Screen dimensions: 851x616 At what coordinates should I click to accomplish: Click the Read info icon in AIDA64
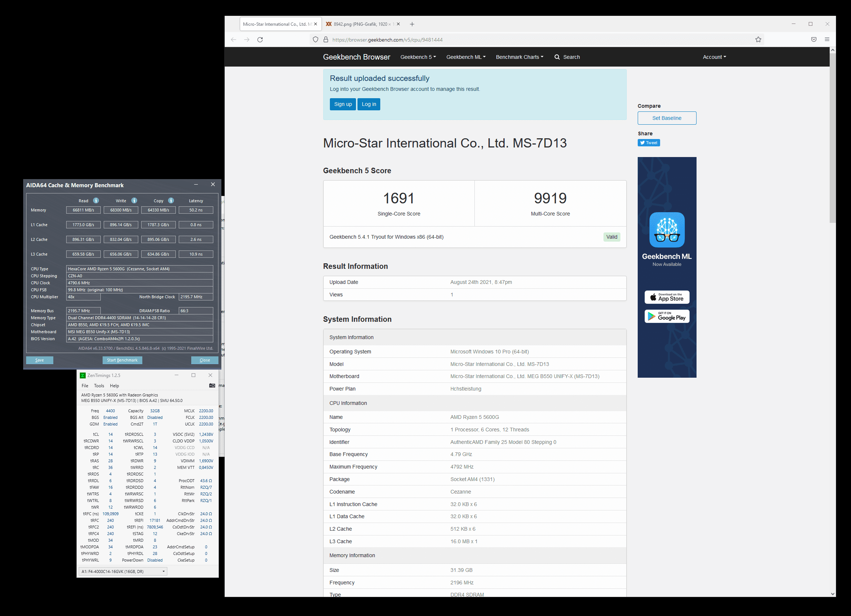tap(96, 201)
